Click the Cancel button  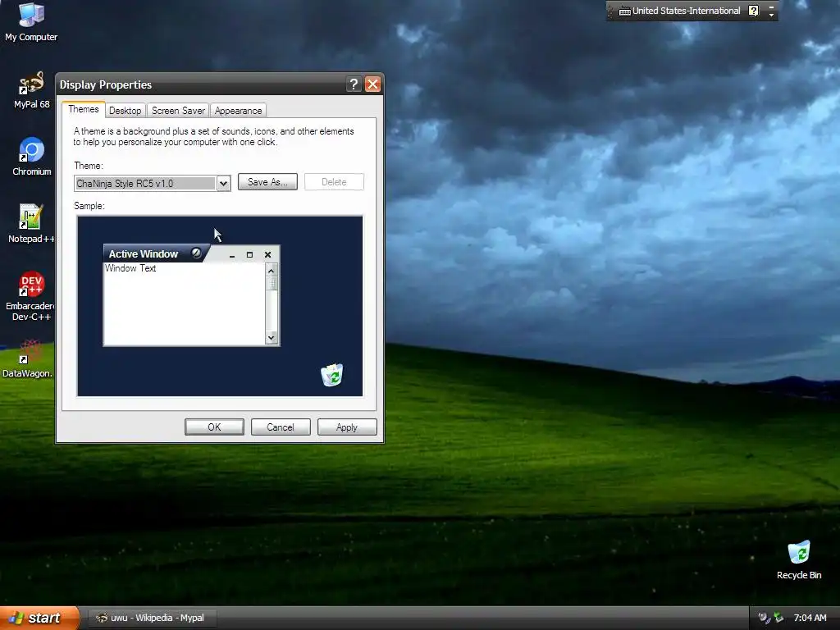click(x=281, y=427)
